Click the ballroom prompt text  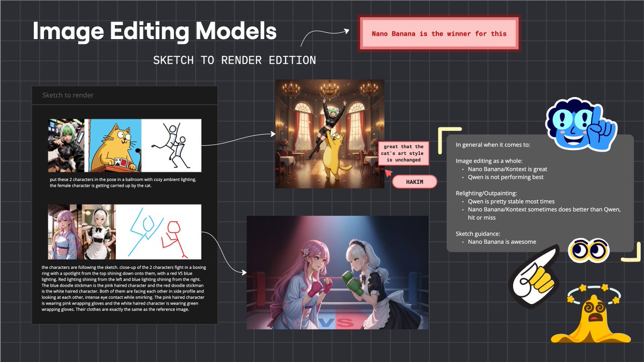coord(122,182)
